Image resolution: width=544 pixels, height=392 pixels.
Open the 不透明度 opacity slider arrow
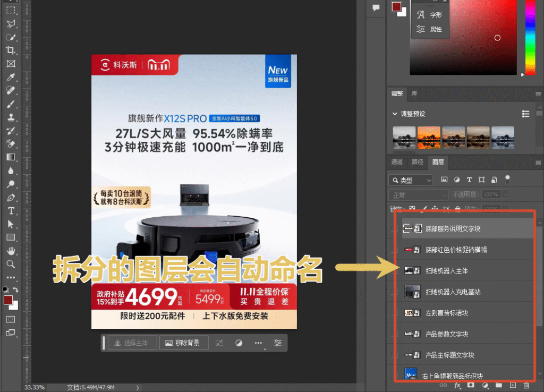click(506, 194)
